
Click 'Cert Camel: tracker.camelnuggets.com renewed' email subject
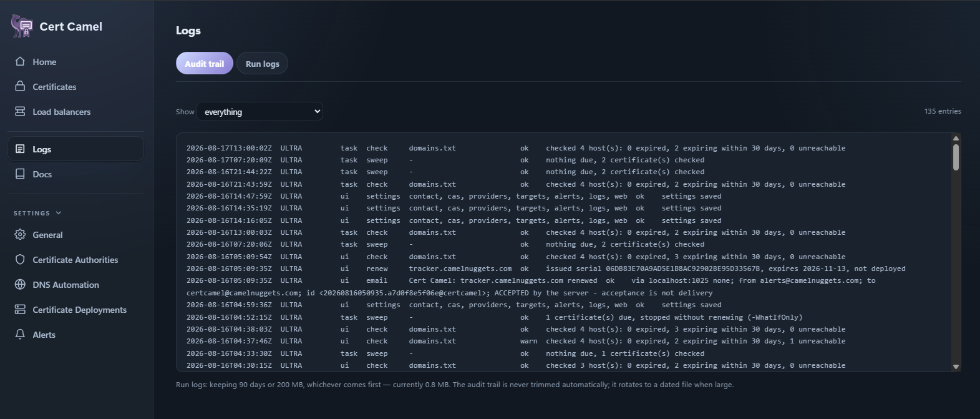[503, 280]
